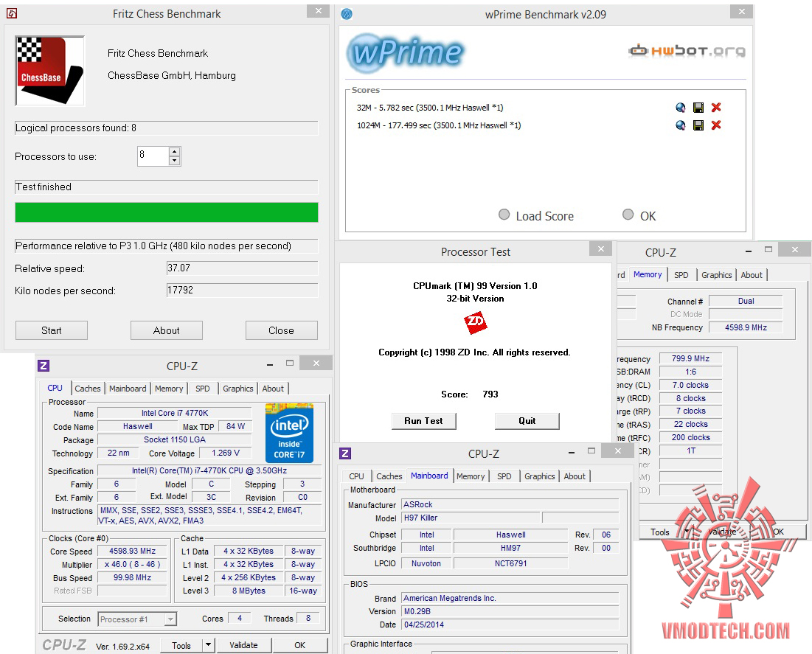Click Run Test in Processor Test
Image resolution: width=812 pixels, height=654 pixels.
tap(423, 421)
